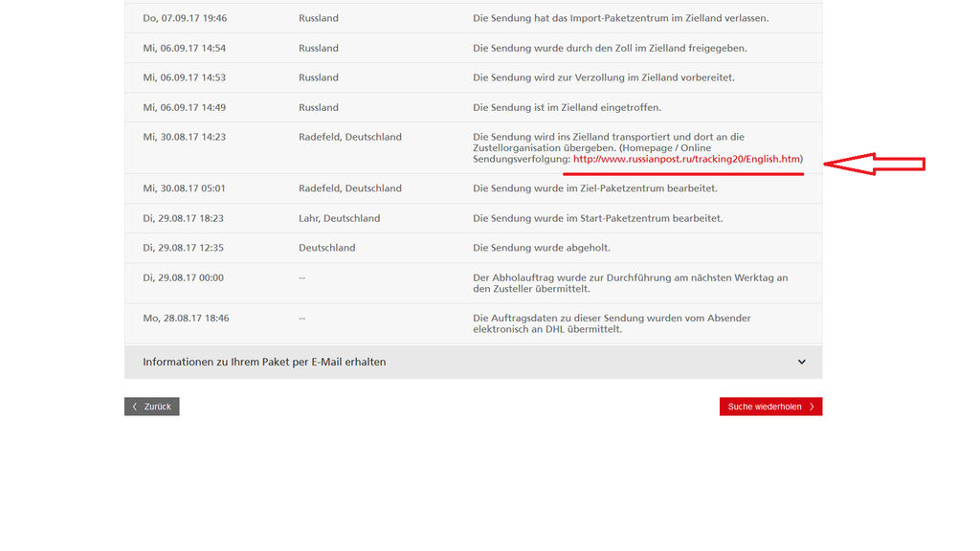Click the Suche wiederholen button
Viewport: 980px width, 551px height.
(770, 407)
